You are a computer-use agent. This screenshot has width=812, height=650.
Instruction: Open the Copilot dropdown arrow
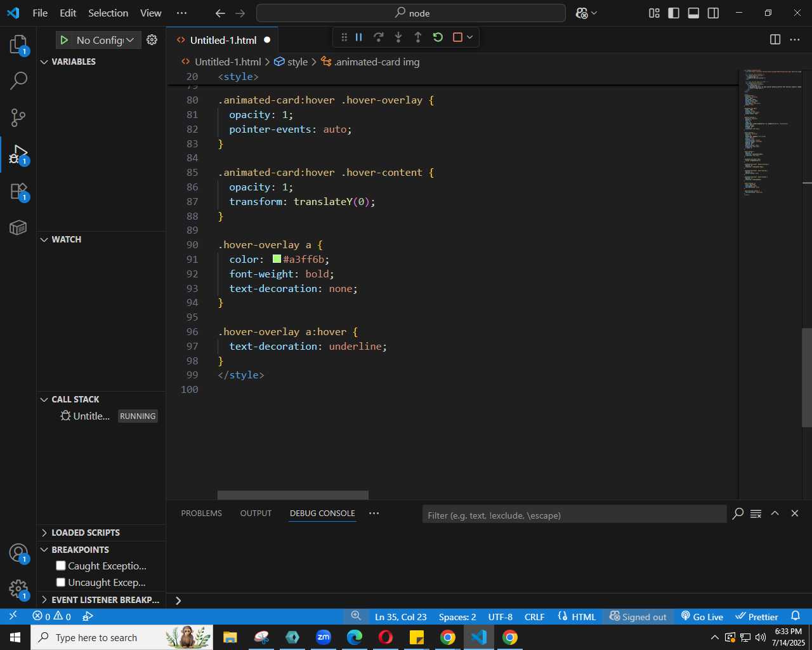(594, 13)
